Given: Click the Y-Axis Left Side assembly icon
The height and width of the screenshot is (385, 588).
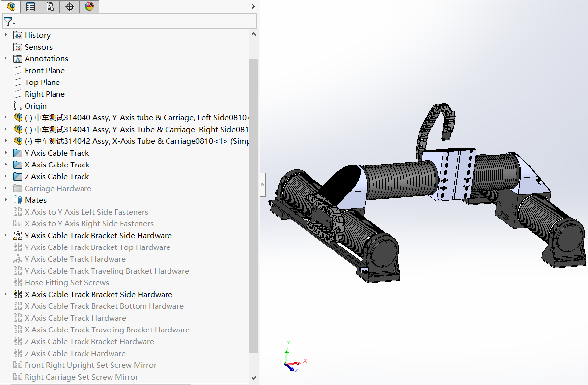Looking at the screenshot, I should pyautogui.click(x=18, y=118).
